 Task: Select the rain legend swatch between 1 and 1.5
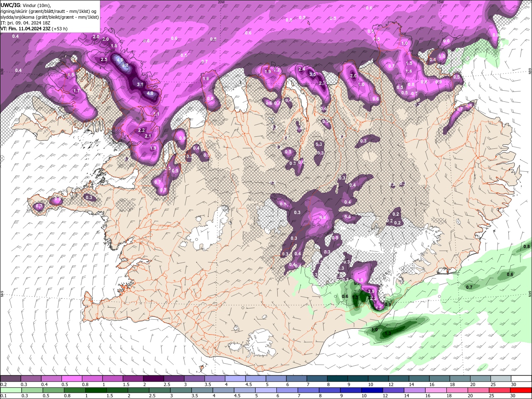point(96,390)
